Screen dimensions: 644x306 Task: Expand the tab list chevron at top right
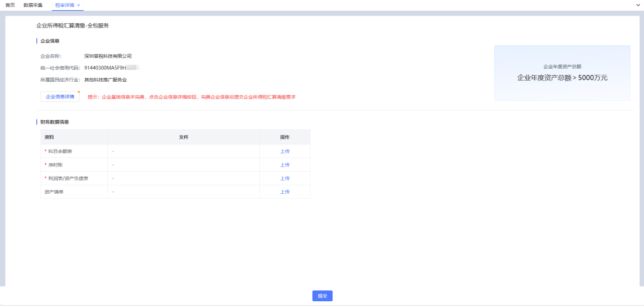click(x=638, y=5)
